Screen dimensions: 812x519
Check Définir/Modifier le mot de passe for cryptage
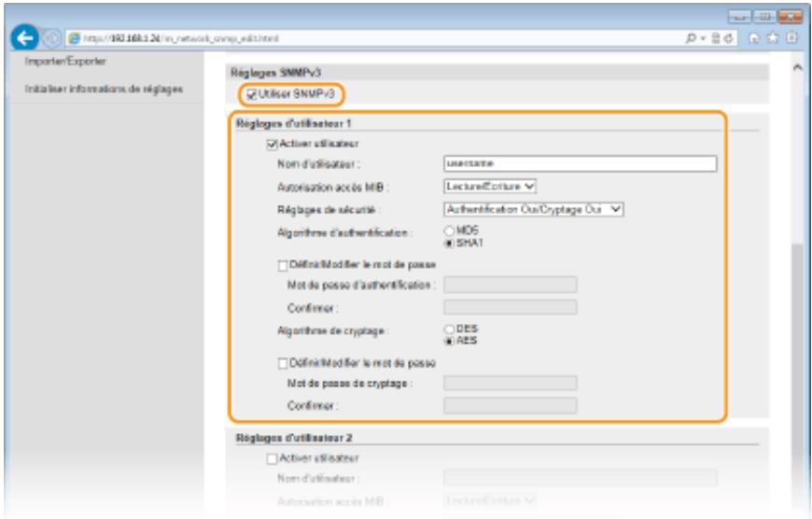pyautogui.click(x=283, y=364)
